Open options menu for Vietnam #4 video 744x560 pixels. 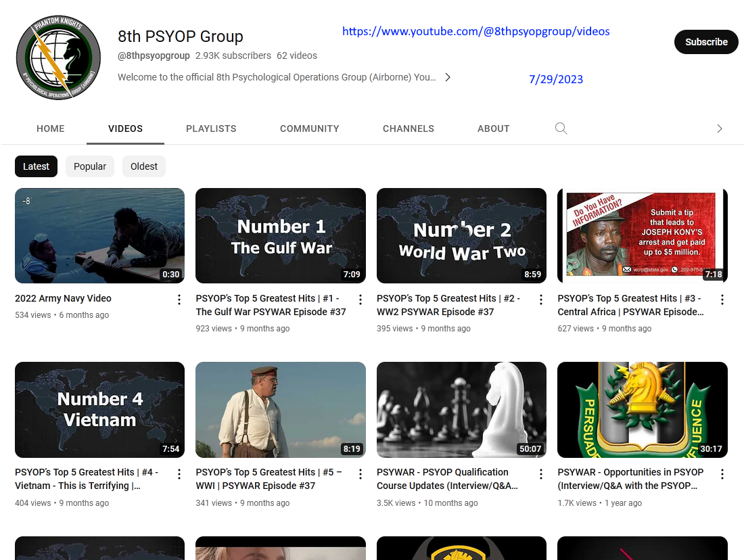[x=179, y=473]
